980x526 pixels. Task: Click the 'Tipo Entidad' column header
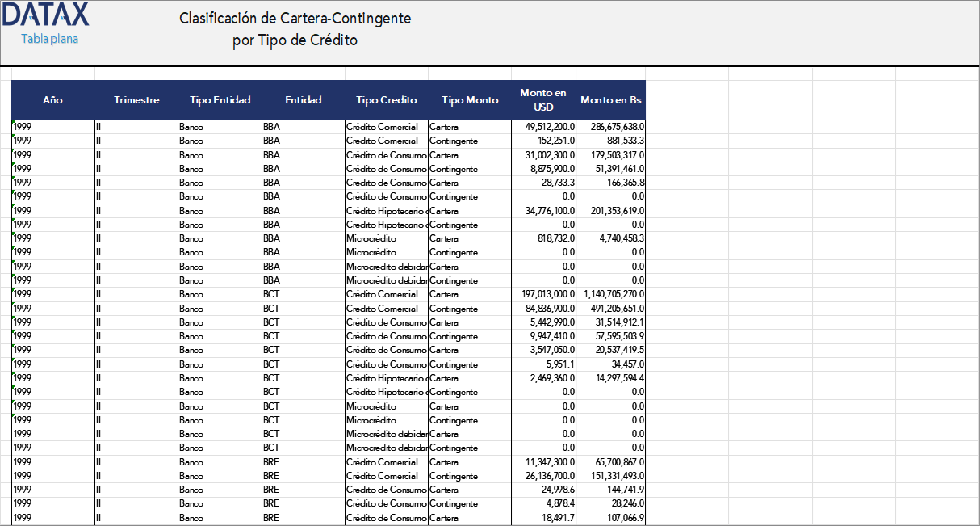pyautogui.click(x=220, y=99)
